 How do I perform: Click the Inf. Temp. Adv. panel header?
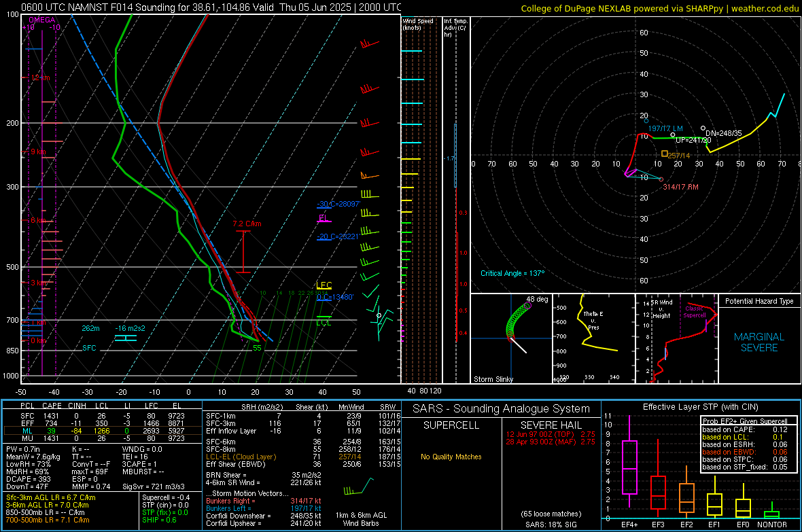455,28
